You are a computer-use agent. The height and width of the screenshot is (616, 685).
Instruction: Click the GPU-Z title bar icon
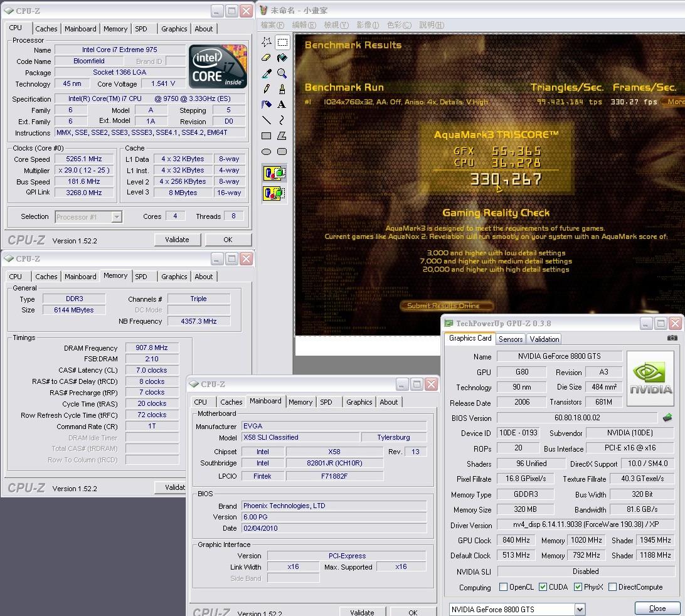[449, 323]
